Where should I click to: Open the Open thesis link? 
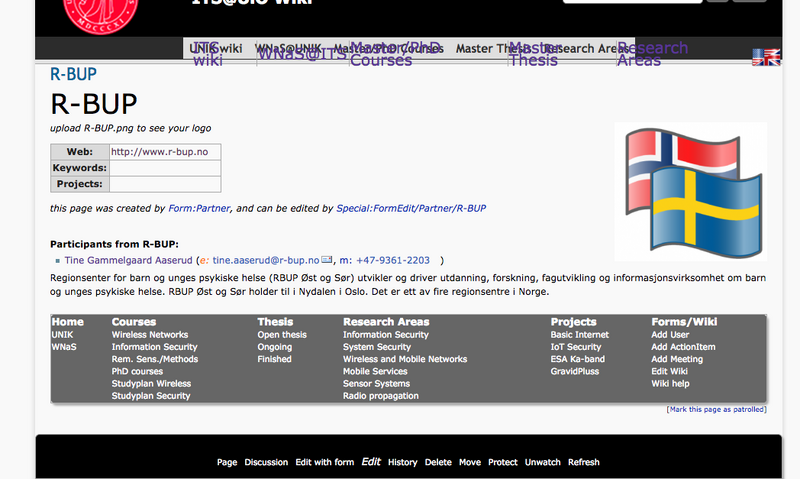[x=282, y=335]
